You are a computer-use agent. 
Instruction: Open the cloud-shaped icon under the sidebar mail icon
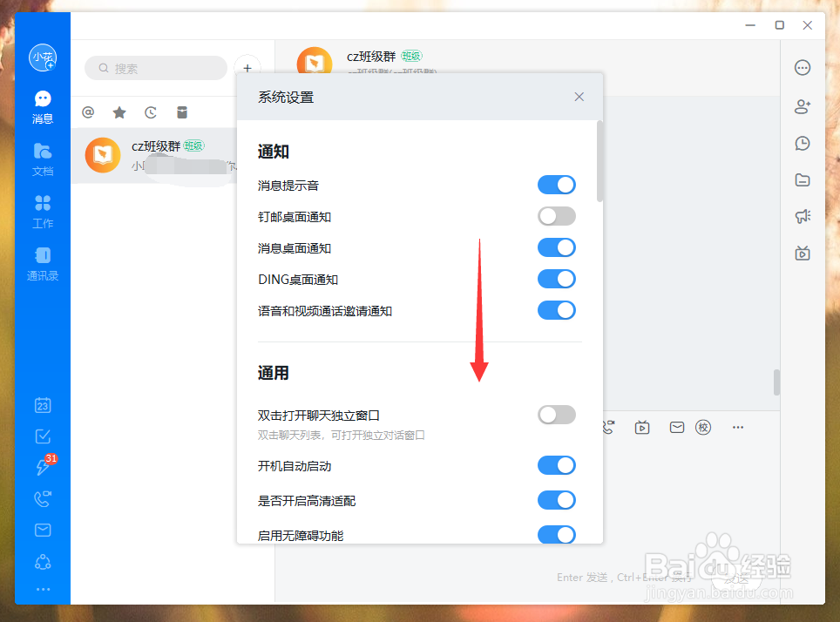point(43,562)
